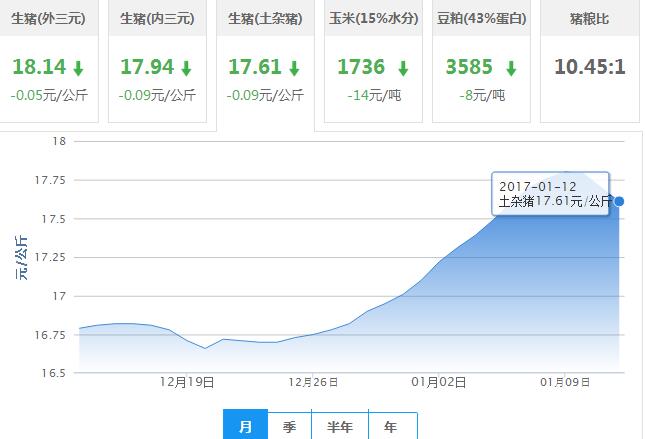The height and width of the screenshot is (439, 645).
Task: Click the -0.05元/公斤 change text
Action: (x=49, y=95)
